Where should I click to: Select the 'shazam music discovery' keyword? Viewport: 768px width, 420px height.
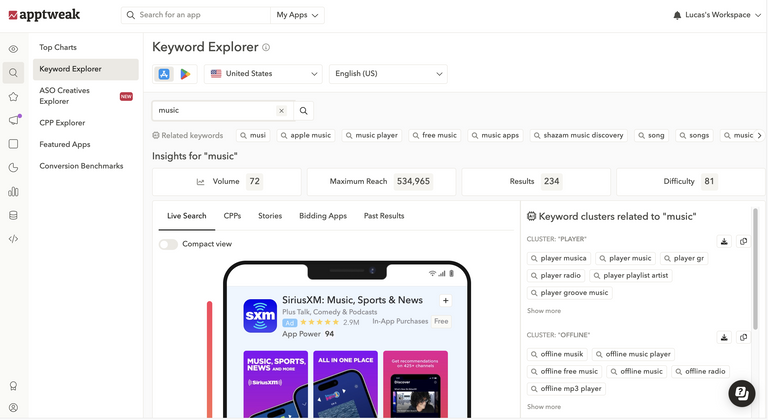coord(578,135)
